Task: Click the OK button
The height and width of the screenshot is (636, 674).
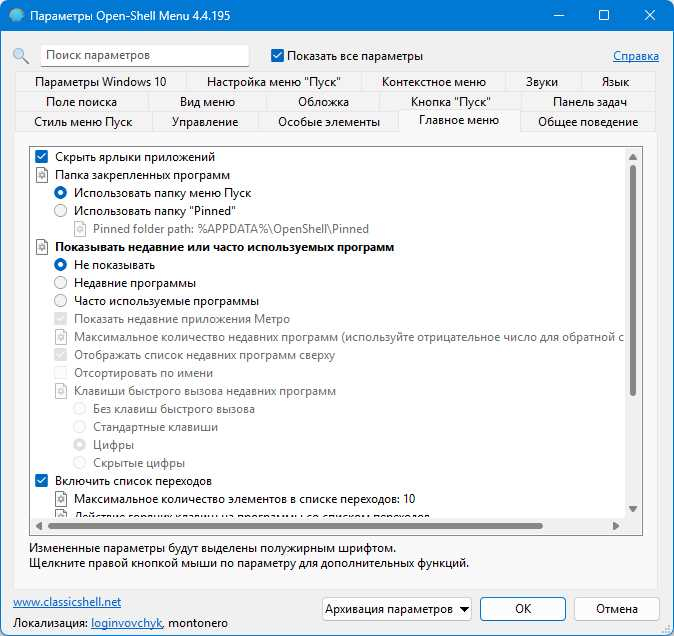Action: pyautogui.click(x=523, y=609)
